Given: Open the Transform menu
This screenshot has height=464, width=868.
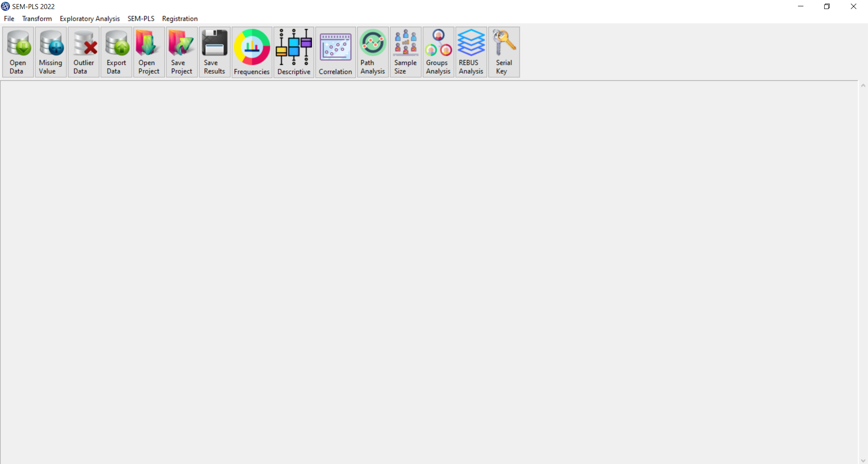Looking at the screenshot, I should point(37,19).
